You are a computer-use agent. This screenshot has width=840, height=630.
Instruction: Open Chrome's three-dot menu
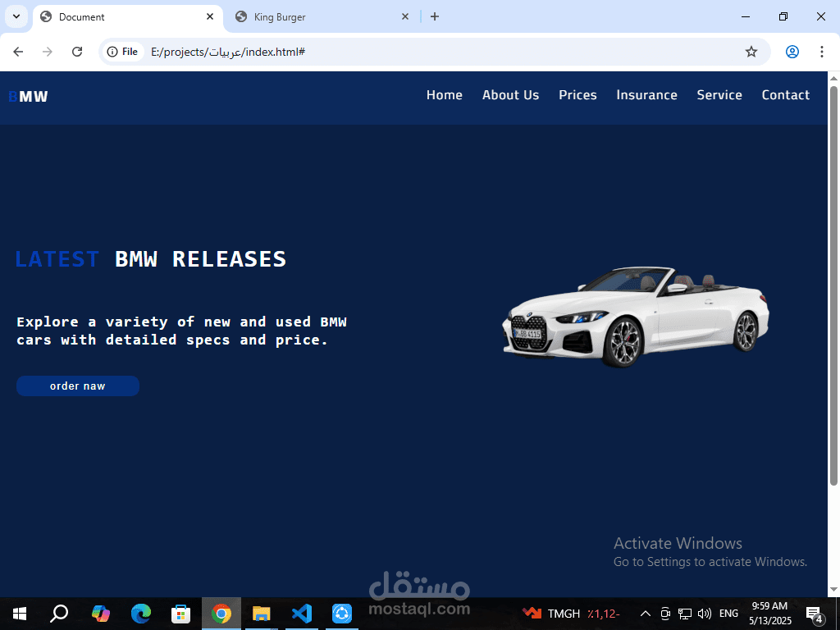coord(823,51)
